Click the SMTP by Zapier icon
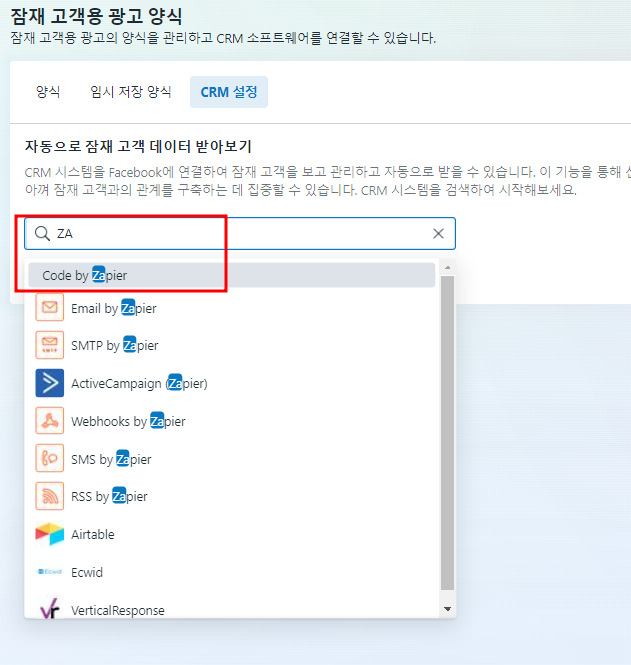The height and width of the screenshot is (665, 631). 50,345
